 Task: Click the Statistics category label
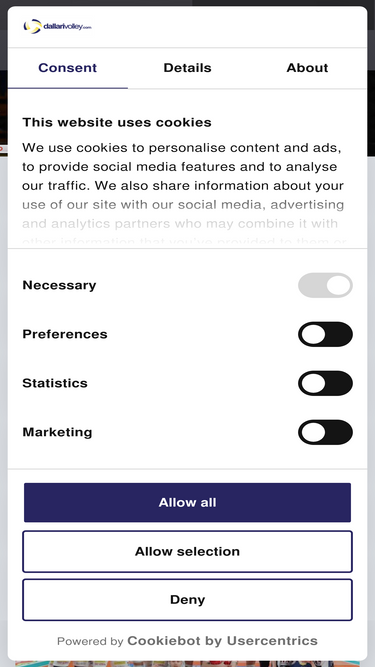pyautogui.click(x=55, y=383)
